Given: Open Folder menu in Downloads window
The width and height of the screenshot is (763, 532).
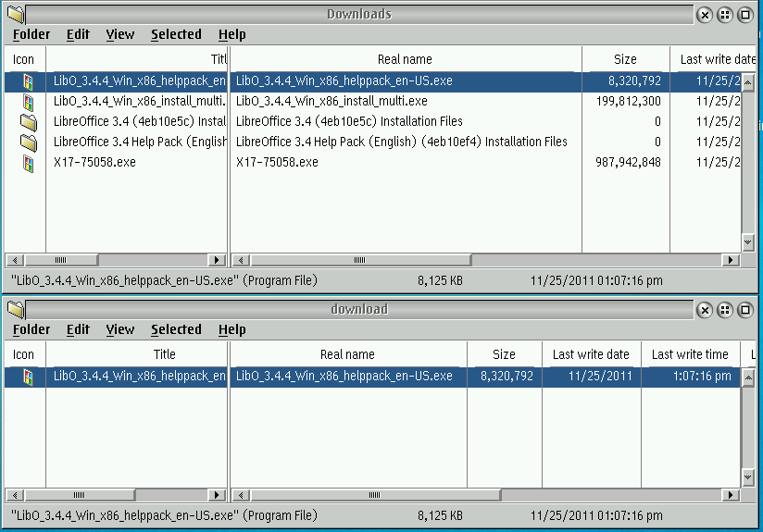Looking at the screenshot, I should pyautogui.click(x=31, y=34).
